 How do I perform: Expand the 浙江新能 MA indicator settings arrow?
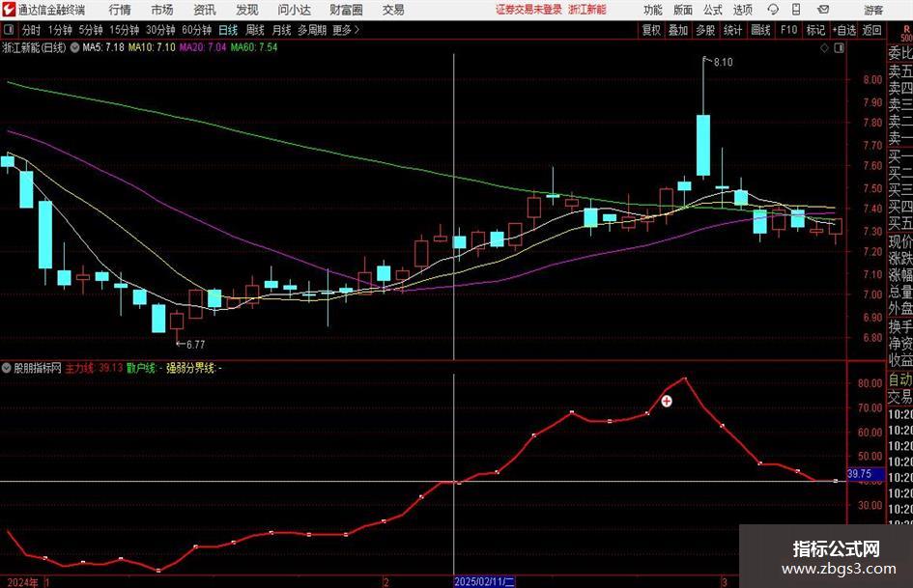click(x=74, y=47)
